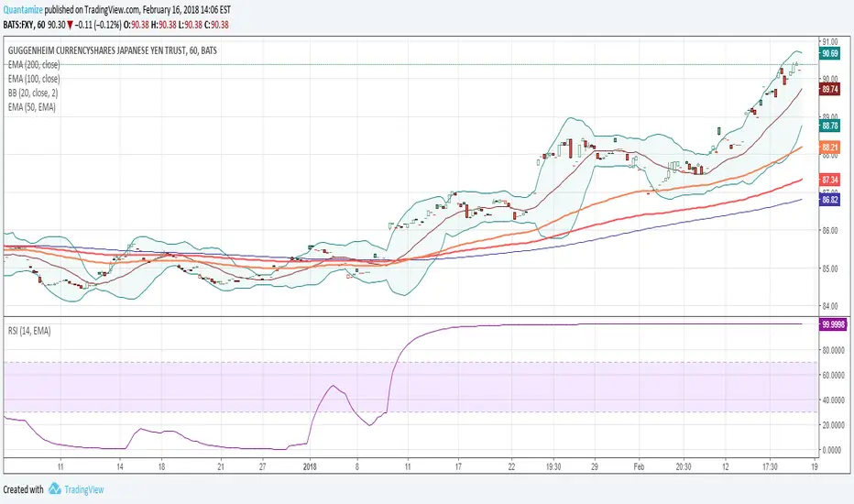This screenshot has height=504, width=854.
Task: Click the 91.00 price axis label
Action: [x=830, y=41]
